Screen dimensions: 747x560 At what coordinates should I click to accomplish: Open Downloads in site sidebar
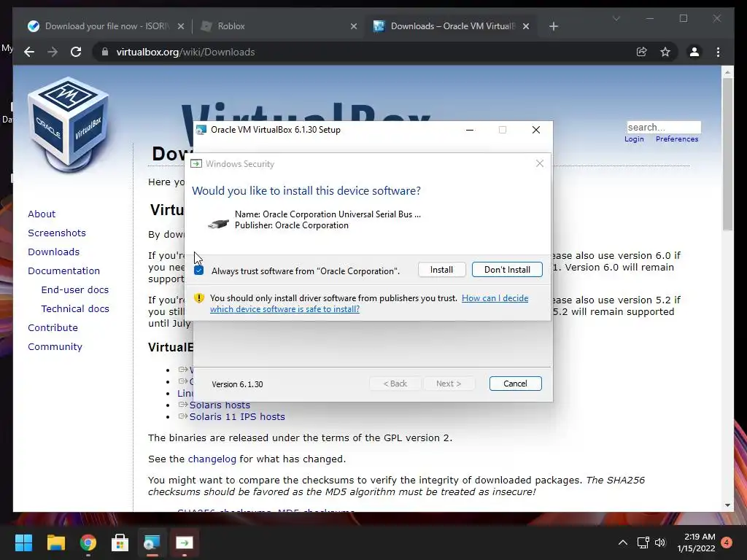tap(53, 252)
